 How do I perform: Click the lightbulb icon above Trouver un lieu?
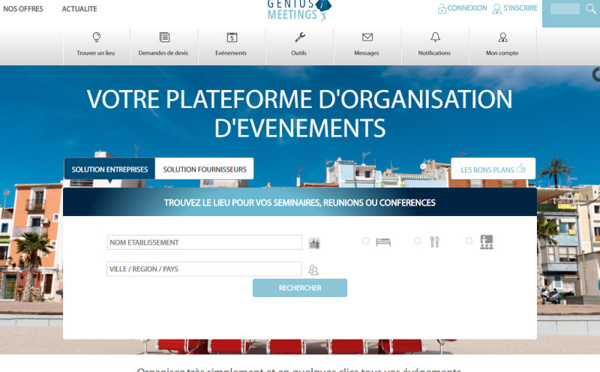[x=96, y=37]
